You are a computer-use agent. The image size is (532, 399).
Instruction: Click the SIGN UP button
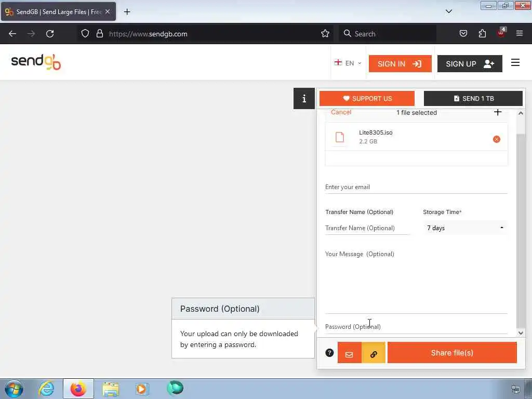pyautogui.click(x=470, y=64)
